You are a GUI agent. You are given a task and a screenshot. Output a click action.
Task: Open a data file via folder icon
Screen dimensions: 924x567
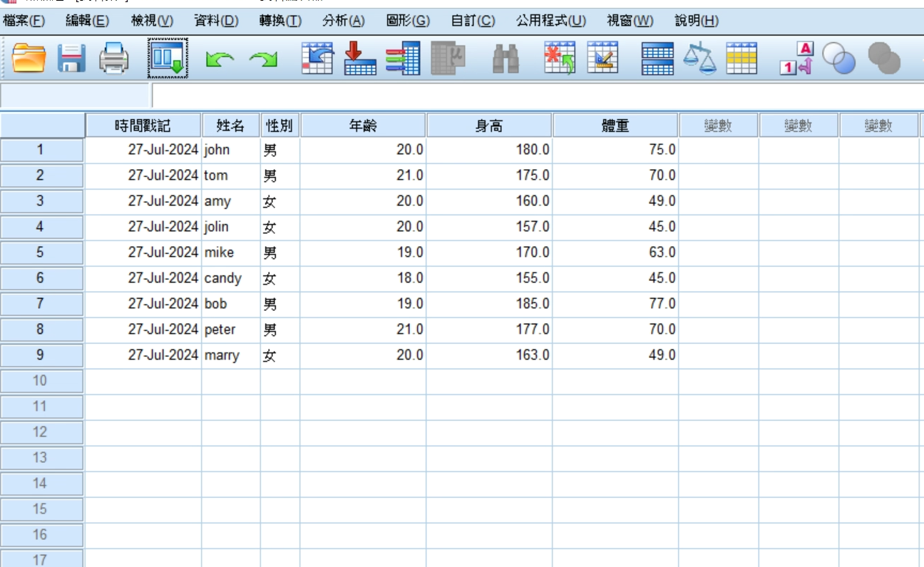[29, 58]
